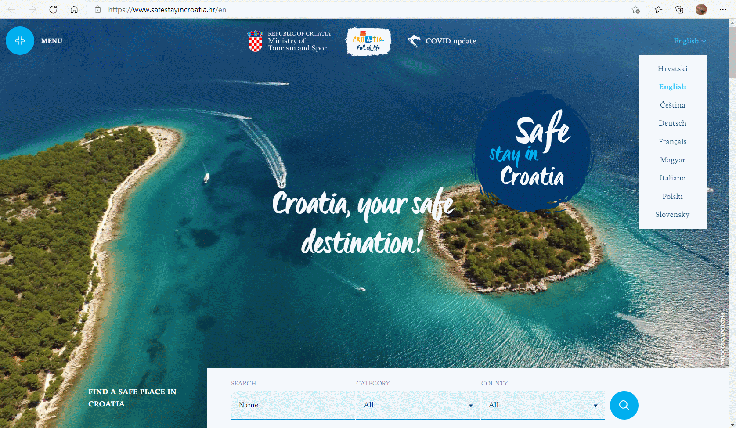The image size is (736, 428).
Task: Select Français language
Action: (673, 141)
